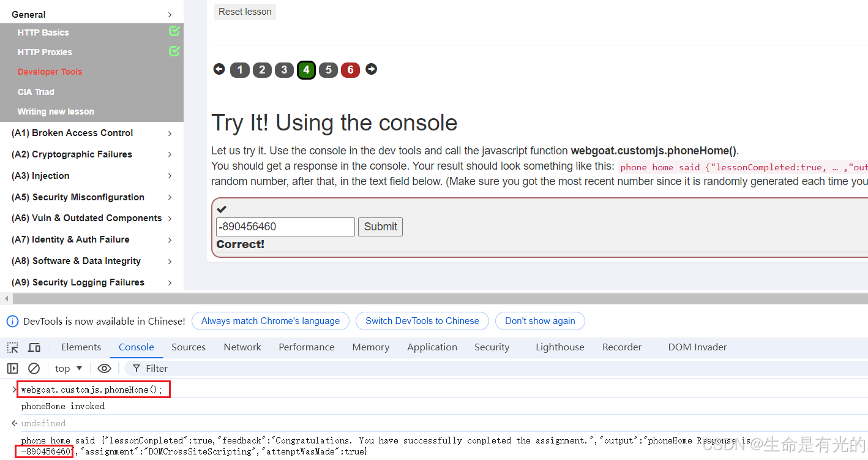Open the Security tab
The height and width of the screenshot is (460, 868).
492,347
